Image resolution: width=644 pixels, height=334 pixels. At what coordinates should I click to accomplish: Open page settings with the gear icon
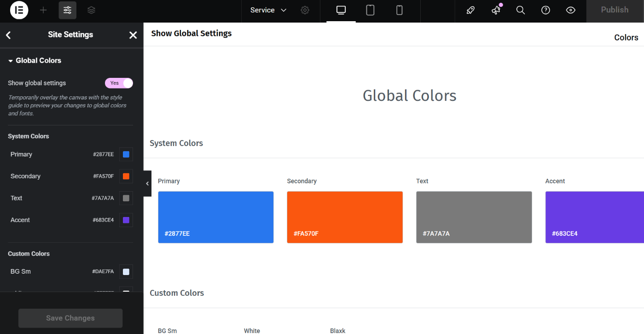click(x=305, y=10)
